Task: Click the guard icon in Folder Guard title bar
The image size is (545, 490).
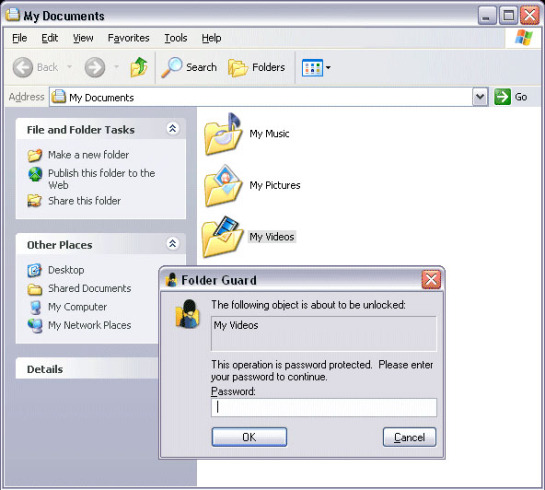Action: (x=171, y=280)
